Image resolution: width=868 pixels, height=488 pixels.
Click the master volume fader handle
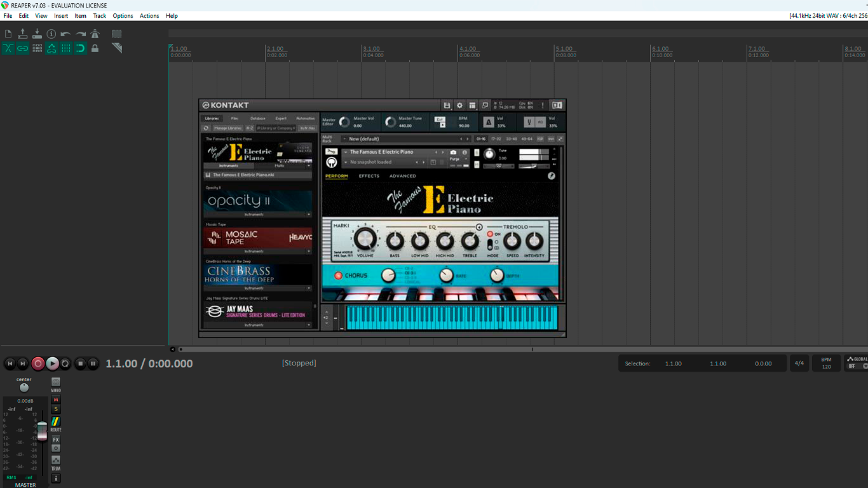[x=42, y=431]
